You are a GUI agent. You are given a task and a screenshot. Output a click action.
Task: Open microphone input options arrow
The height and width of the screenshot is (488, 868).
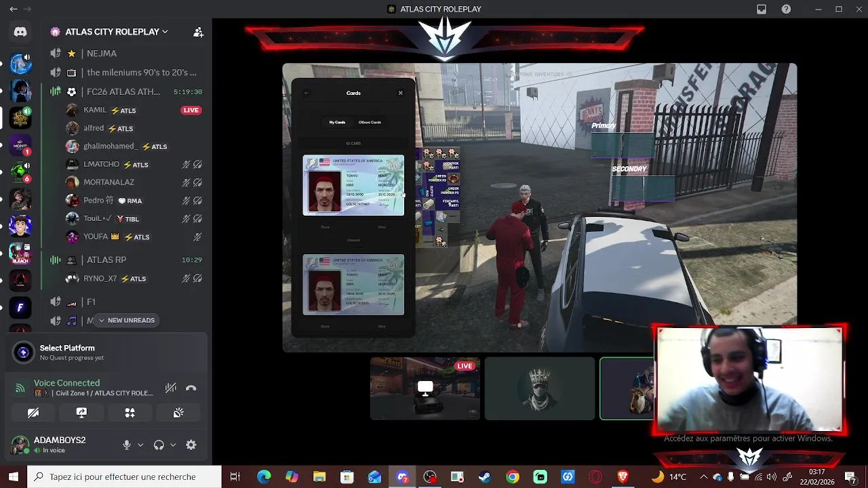pyautogui.click(x=140, y=445)
